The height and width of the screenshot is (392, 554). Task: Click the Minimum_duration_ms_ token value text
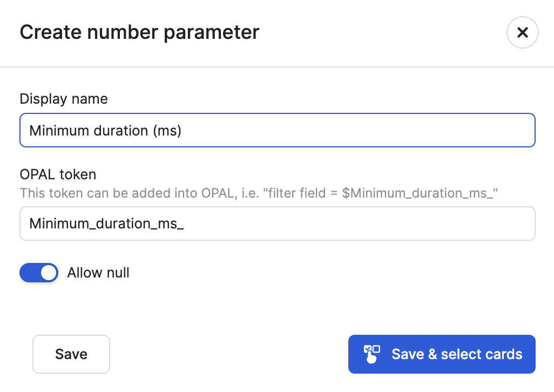point(106,224)
